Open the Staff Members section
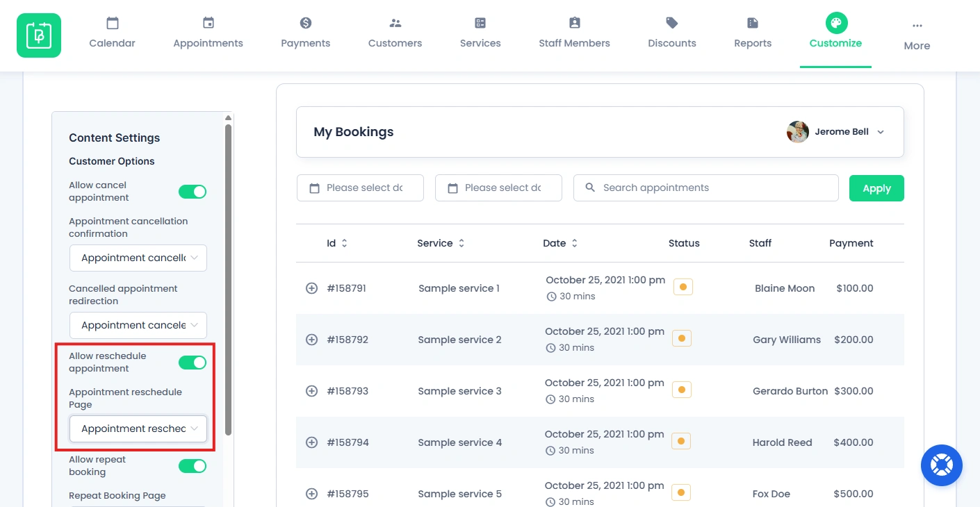 coord(574,33)
